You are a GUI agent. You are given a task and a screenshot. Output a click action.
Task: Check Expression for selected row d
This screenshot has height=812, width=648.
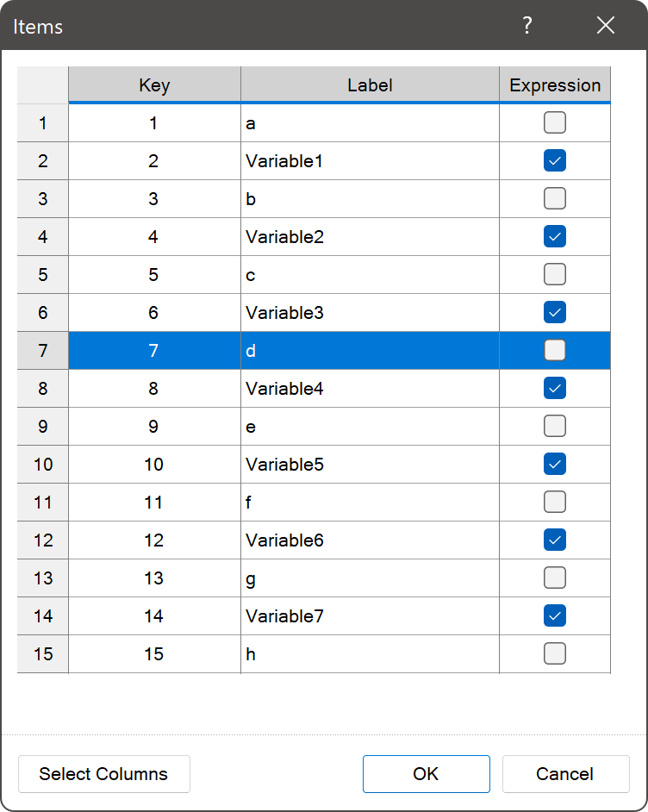[x=554, y=350]
